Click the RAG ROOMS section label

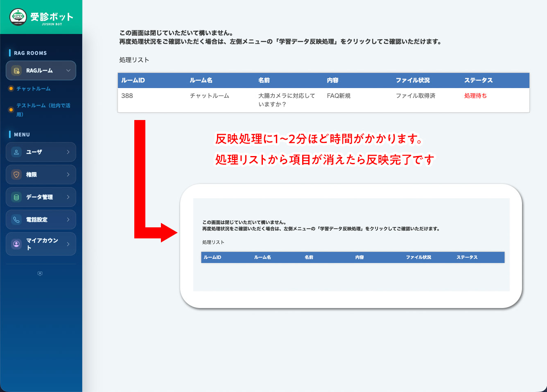tap(30, 53)
